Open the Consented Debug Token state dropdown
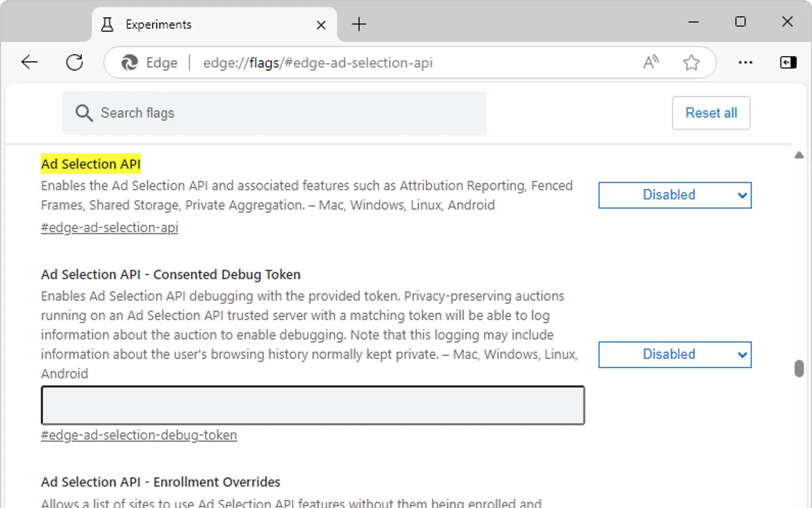 (x=675, y=355)
